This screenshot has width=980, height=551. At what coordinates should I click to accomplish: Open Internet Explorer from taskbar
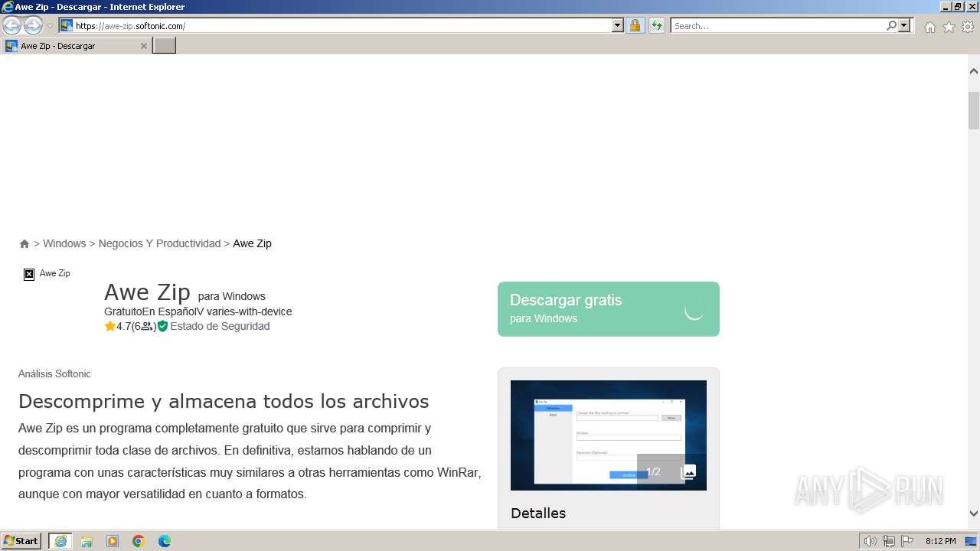coord(60,541)
